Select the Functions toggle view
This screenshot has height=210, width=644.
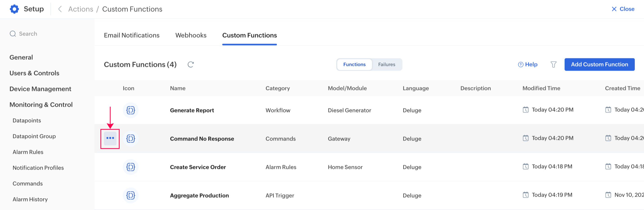click(x=354, y=65)
